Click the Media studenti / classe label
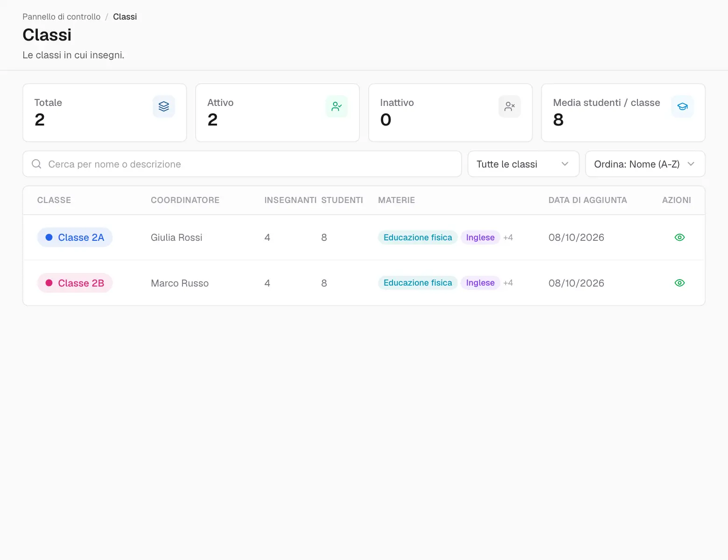 click(606, 103)
